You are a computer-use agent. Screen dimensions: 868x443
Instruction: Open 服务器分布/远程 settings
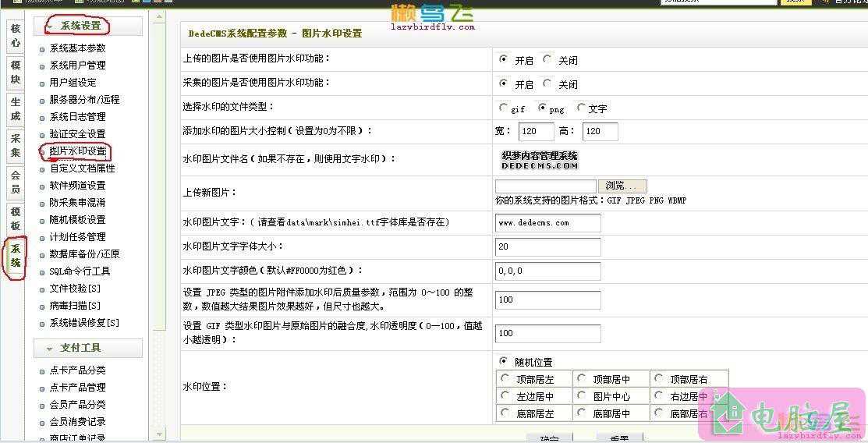coord(84,100)
